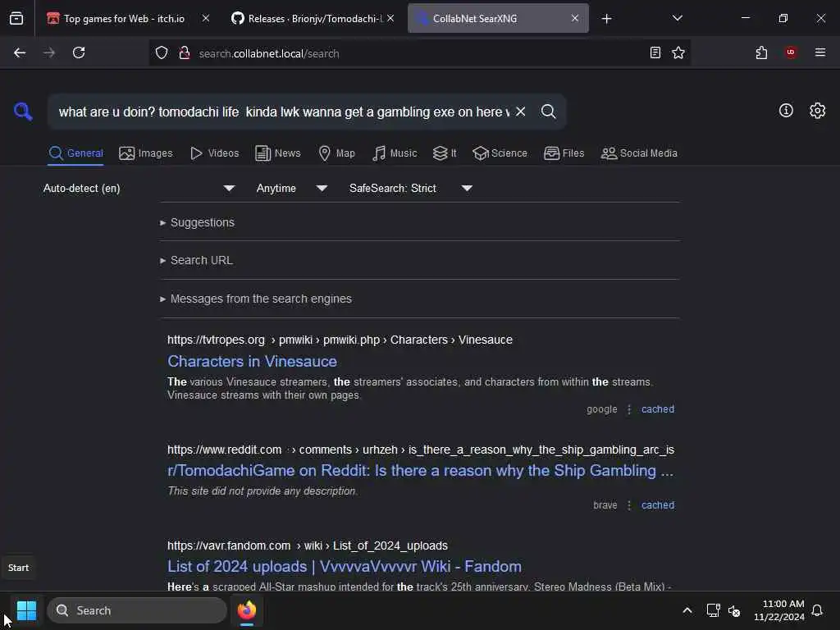Toggle reader view icon
840x630 pixels.
point(655,52)
